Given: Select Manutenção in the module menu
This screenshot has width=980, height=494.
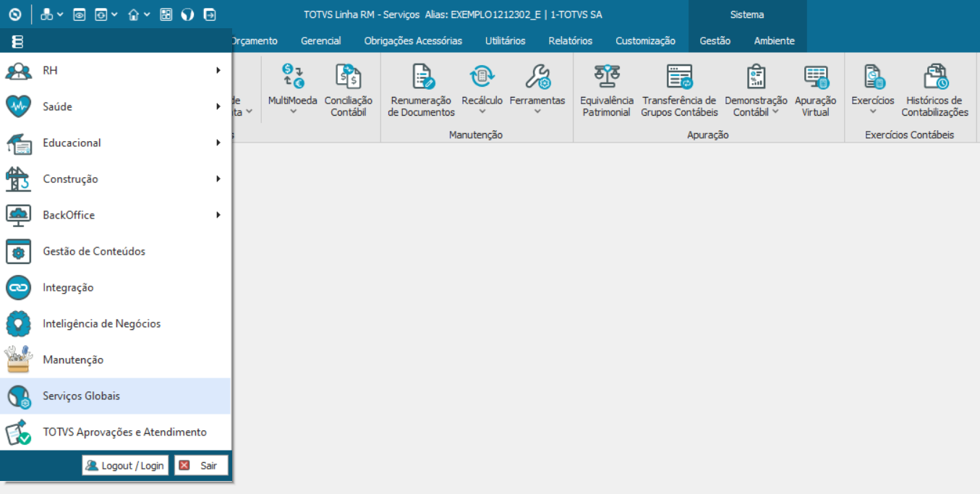Looking at the screenshot, I should point(116,359).
